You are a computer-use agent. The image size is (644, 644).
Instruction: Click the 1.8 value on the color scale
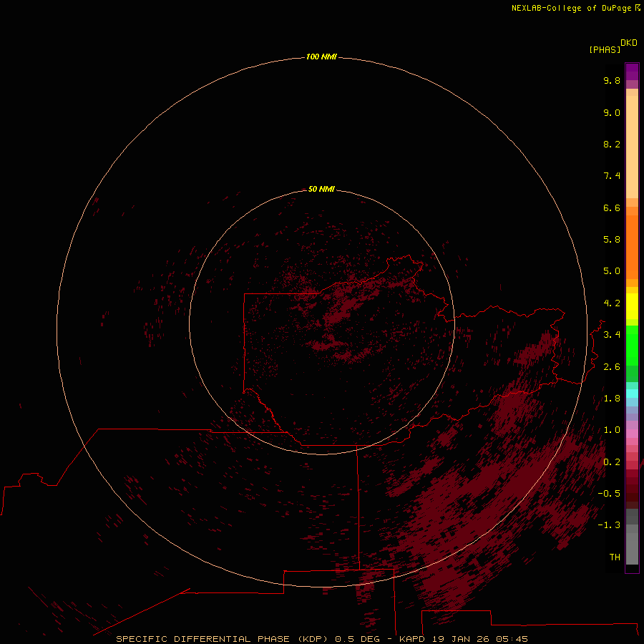(612, 399)
